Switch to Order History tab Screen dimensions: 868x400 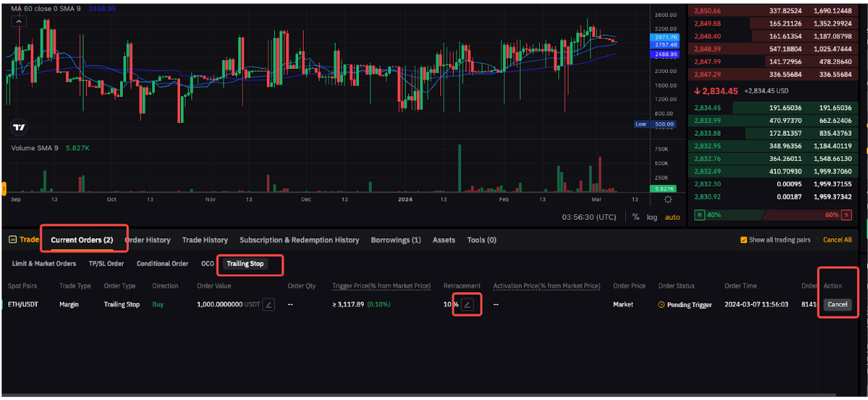[x=147, y=240]
